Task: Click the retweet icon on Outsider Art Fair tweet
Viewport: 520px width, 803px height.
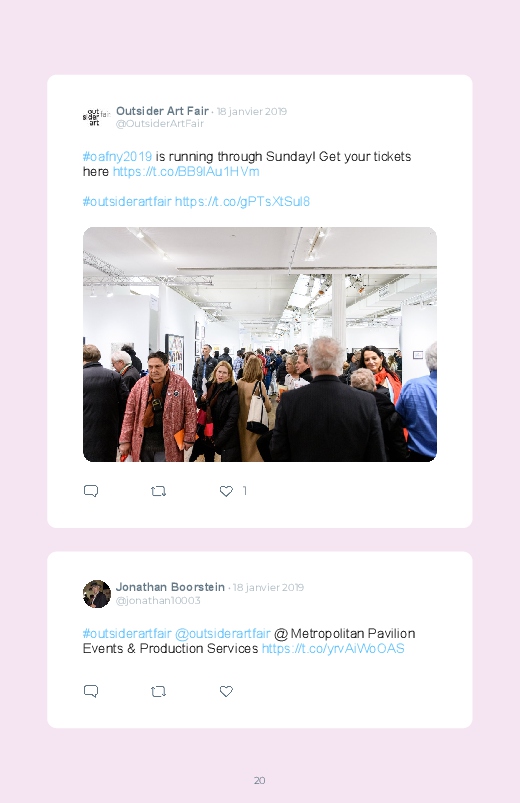Action: pyautogui.click(x=158, y=491)
